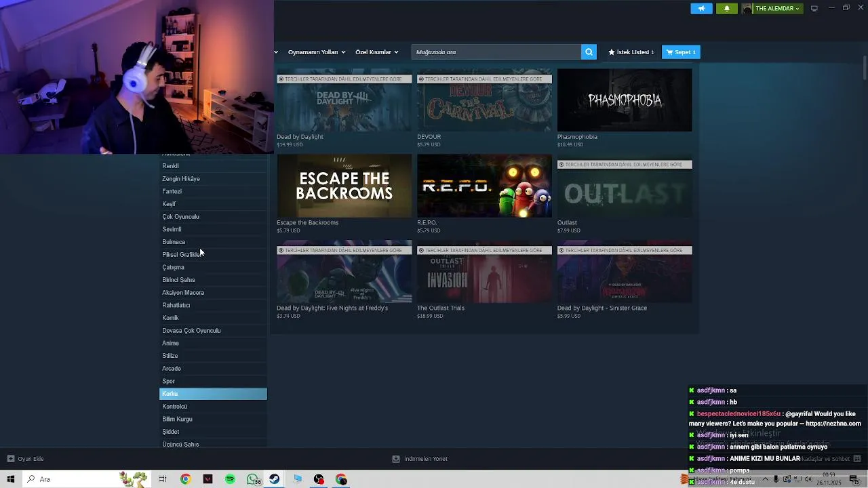Pick the Devasa Çok Oyunculu tag
The height and width of the screenshot is (488, 868).
[213, 331]
